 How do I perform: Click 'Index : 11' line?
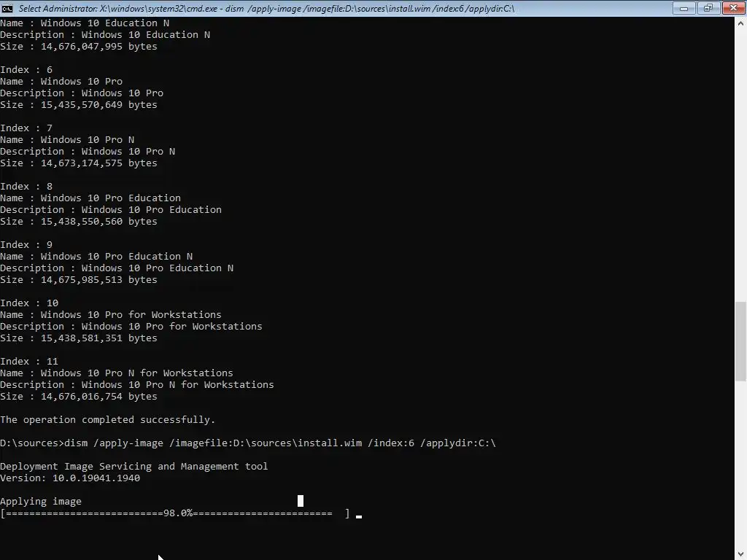[x=29, y=362]
